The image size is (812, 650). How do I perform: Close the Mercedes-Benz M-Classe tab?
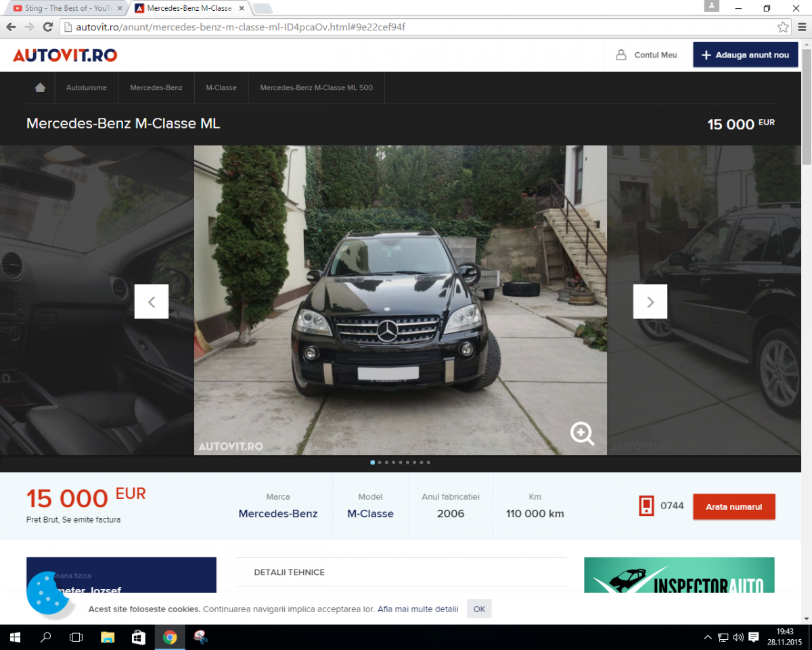[x=242, y=8]
